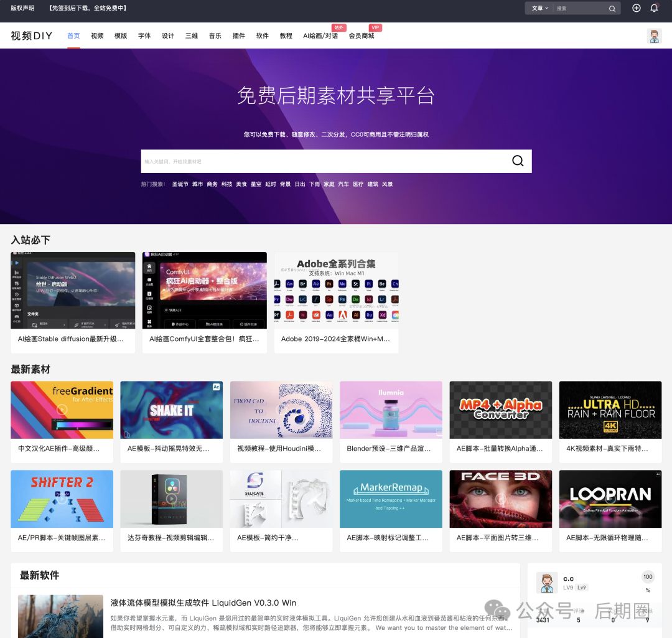Open the 模版 navigation menu
Screen dimensions: 672x638
click(121, 35)
